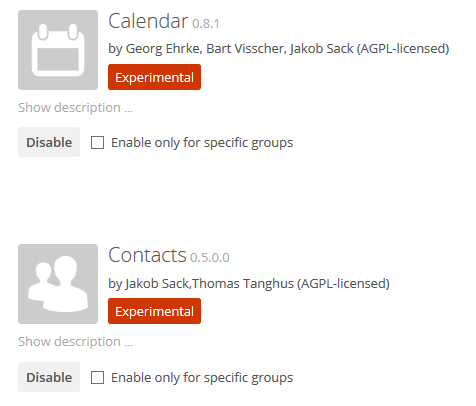This screenshot has width=476, height=406.
Task: Toggle Contacts' 'Enable only for specific groups' label
Action: click(x=202, y=378)
